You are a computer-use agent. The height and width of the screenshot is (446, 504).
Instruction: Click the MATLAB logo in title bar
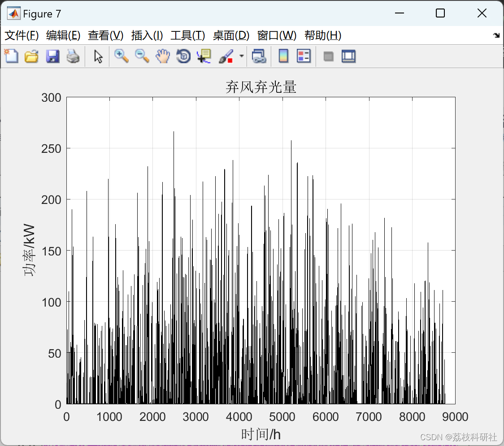pos(14,13)
